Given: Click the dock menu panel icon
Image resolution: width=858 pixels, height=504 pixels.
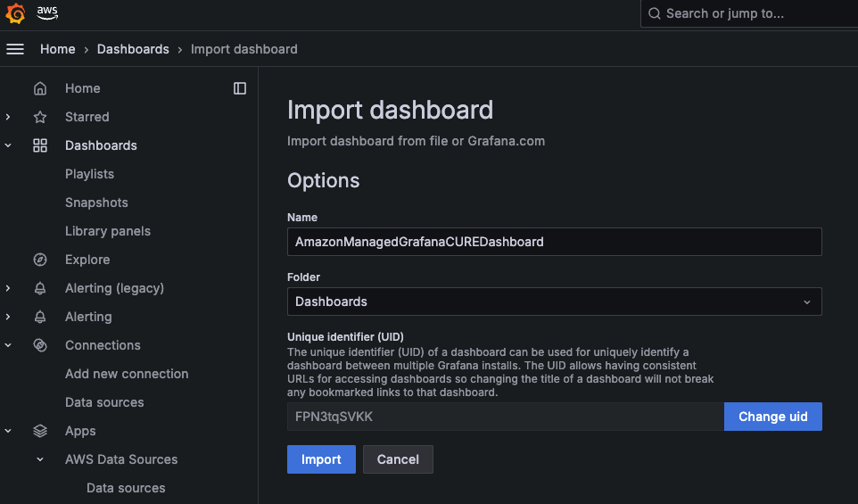Looking at the screenshot, I should [240, 88].
